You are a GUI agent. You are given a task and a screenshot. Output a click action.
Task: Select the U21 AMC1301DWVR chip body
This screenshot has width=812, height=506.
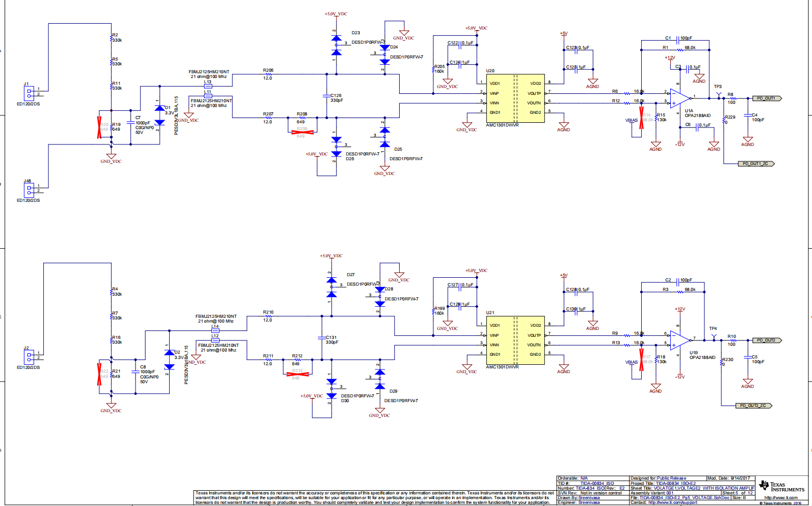[515, 340]
